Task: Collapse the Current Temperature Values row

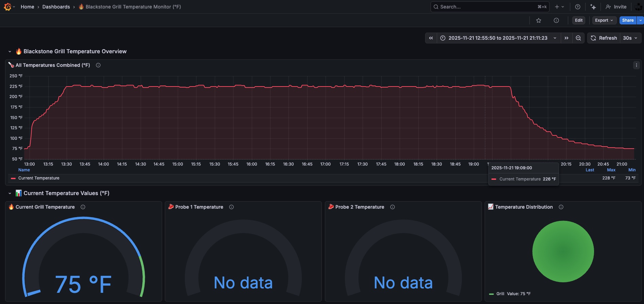Action: pos(10,193)
